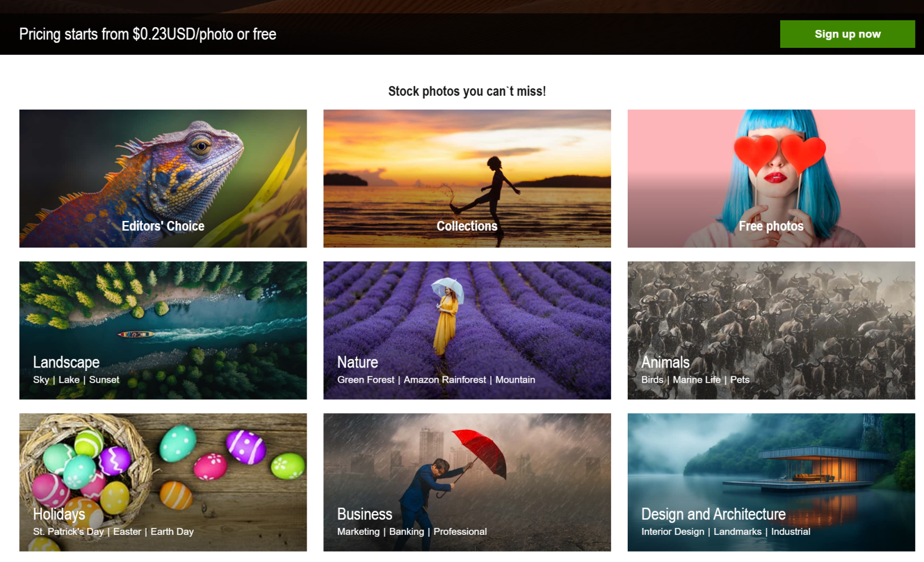The image size is (924, 562).
Task: Select the Interior Design link
Action: point(673,531)
